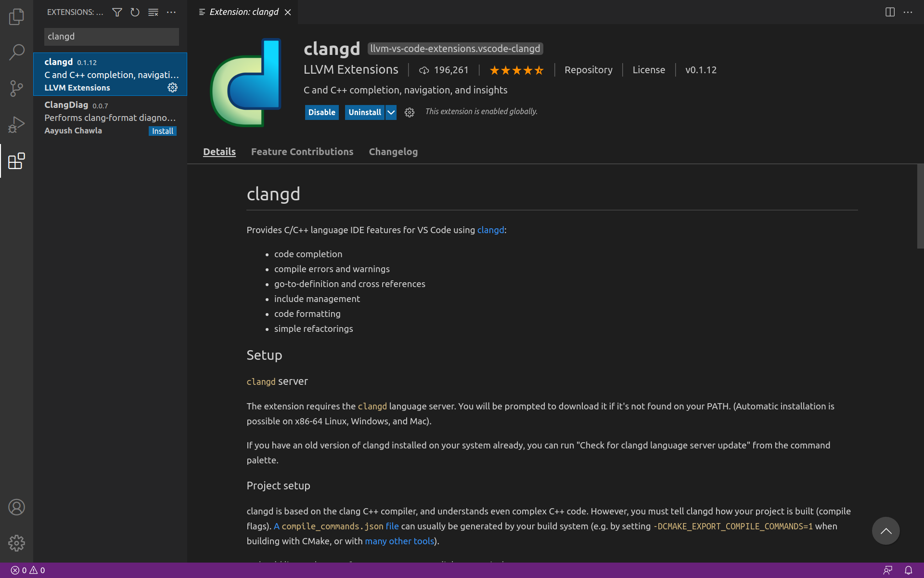Close the Extension: clangd tab
The image size is (924, 578).
(288, 12)
